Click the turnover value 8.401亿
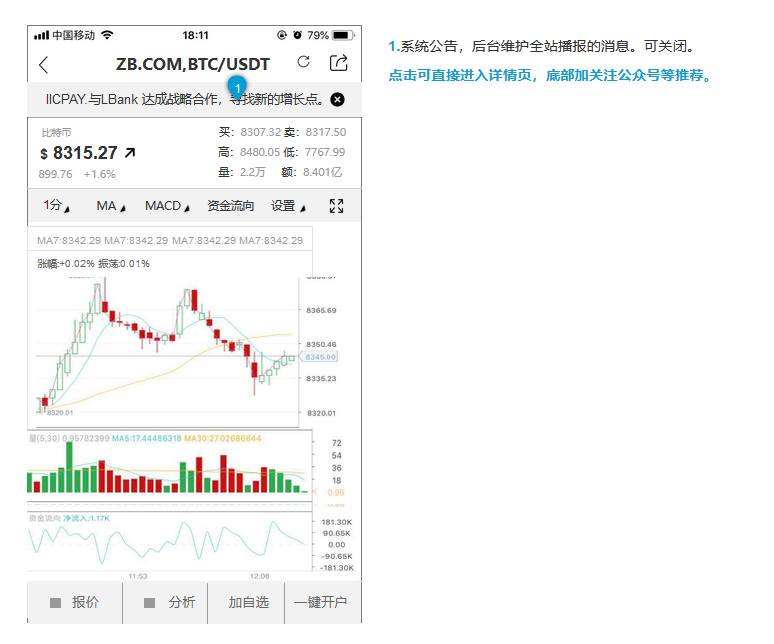Viewport: 774px width, 644px height. click(322, 172)
